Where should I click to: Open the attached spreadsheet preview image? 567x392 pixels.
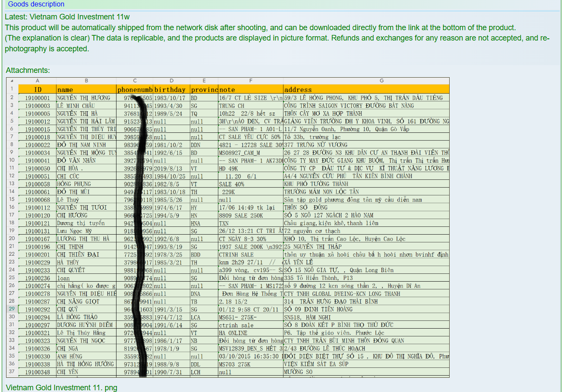click(227, 227)
